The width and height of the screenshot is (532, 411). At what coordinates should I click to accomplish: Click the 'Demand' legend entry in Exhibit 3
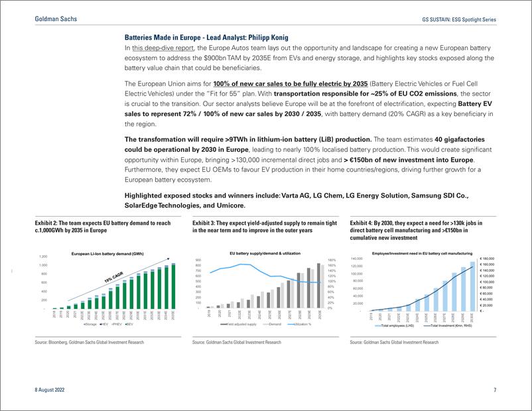pyautogui.click(x=272, y=324)
